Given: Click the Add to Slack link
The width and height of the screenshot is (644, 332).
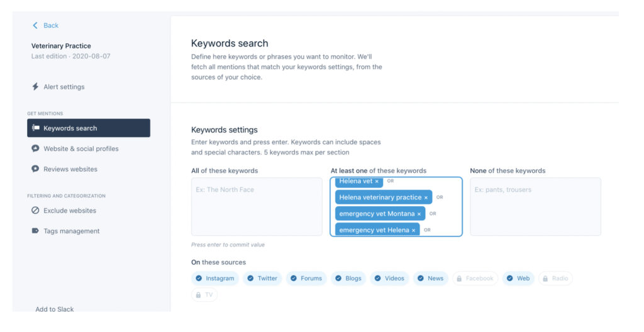Looking at the screenshot, I should click(55, 309).
